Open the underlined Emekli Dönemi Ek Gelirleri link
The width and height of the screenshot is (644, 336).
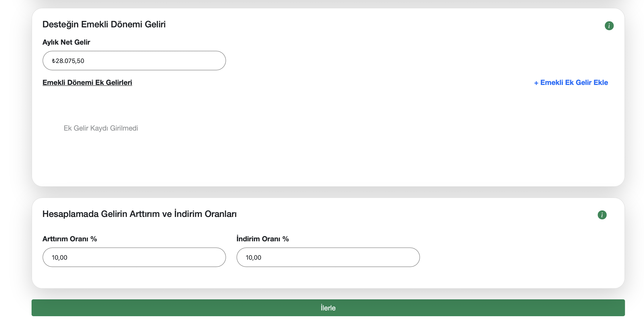point(87,83)
